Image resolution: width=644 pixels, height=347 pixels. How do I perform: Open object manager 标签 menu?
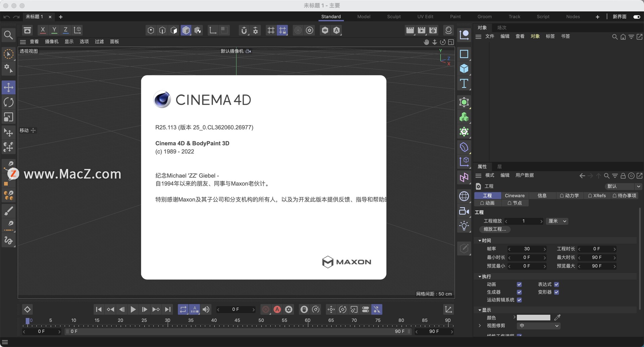[550, 36]
